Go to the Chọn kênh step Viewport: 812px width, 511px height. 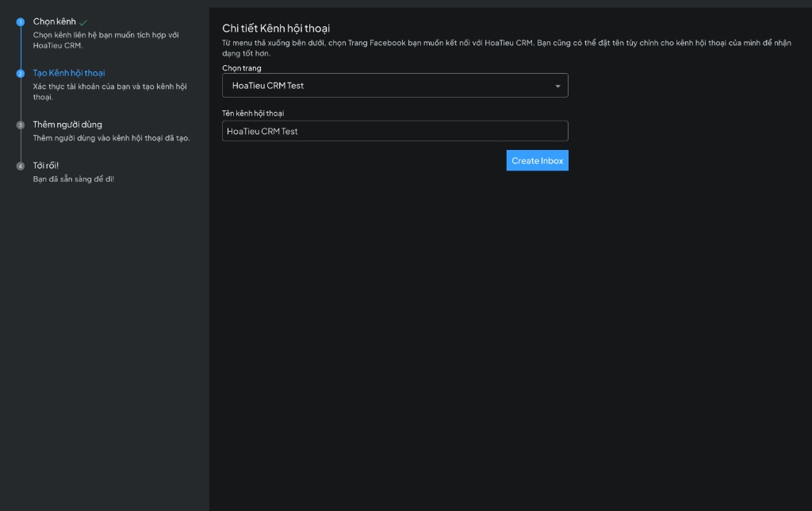click(x=54, y=21)
